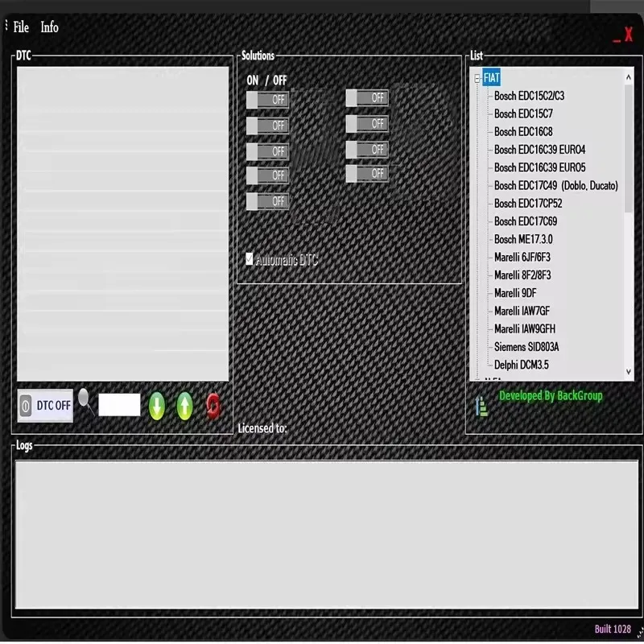The height and width of the screenshot is (644, 644).
Task: Select Bosch EDC17CP52 entry
Action: (528, 204)
